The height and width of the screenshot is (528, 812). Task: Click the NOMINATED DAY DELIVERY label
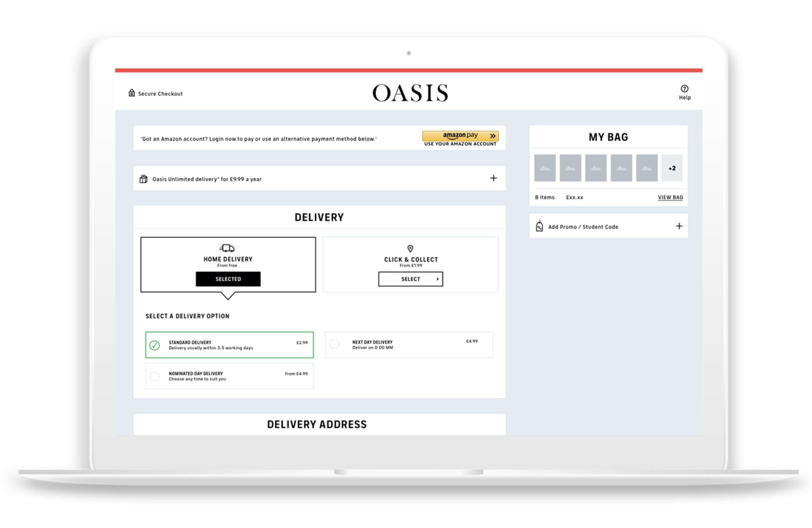[195, 373]
